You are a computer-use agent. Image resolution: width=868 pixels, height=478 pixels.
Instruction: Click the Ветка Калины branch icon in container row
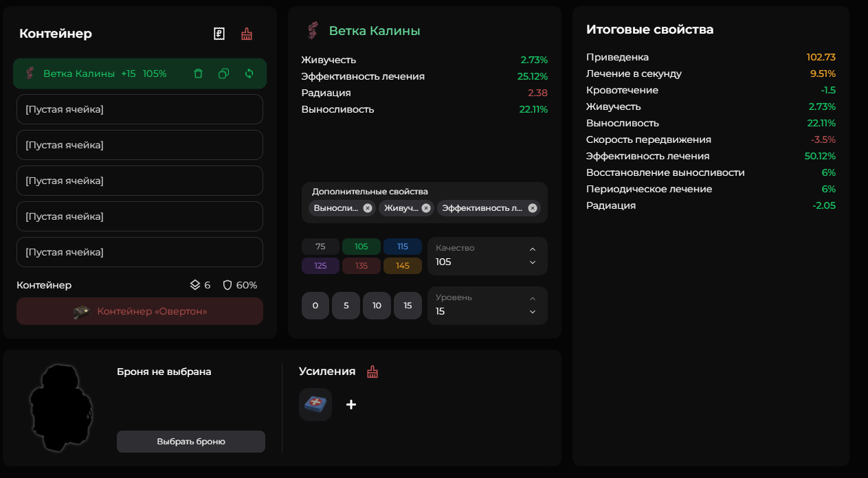pos(30,73)
